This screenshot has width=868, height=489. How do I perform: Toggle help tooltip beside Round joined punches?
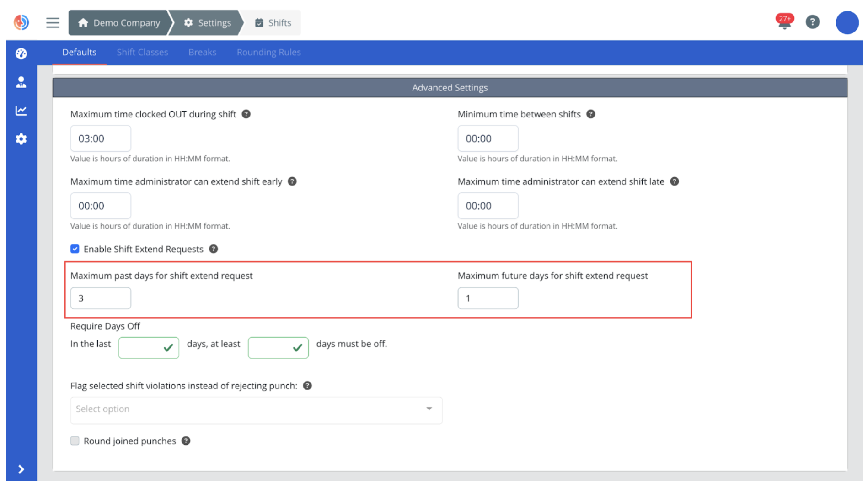[x=186, y=441]
